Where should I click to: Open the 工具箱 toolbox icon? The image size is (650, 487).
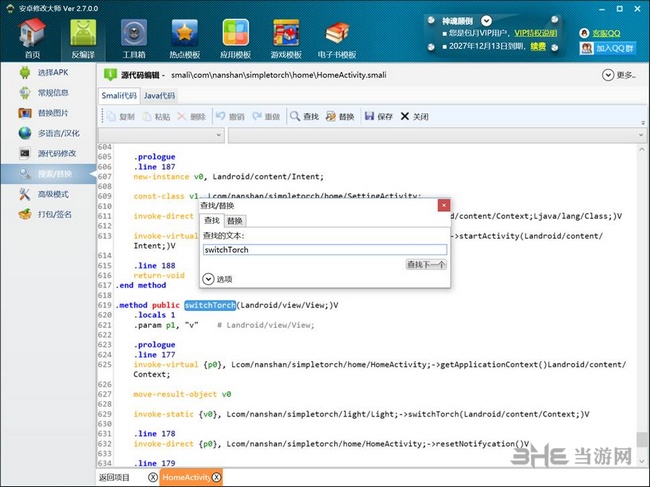click(134, 39)
